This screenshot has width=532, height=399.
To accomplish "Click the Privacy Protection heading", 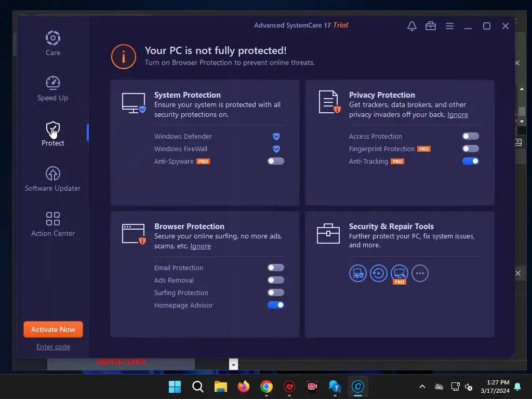I will (x=382, y=95).
